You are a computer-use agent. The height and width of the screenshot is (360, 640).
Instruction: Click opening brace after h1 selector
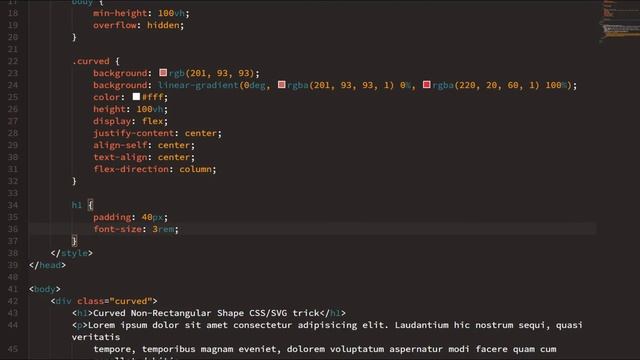coord(90,205)
